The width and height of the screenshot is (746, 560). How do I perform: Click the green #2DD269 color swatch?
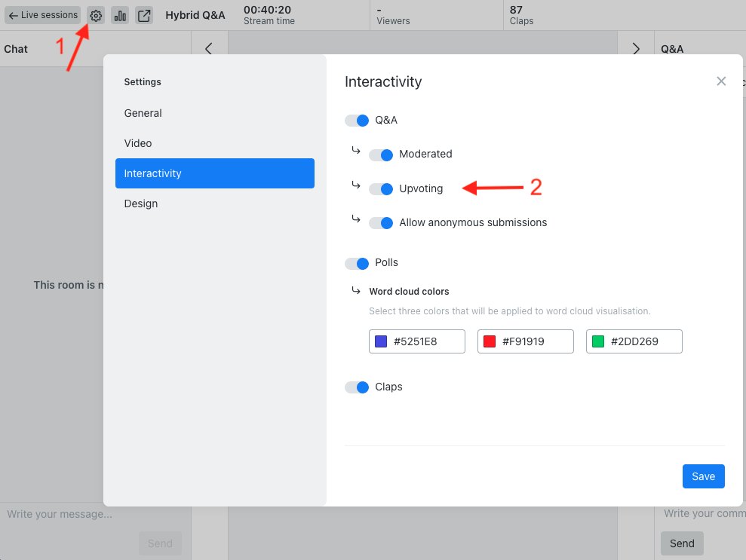[x=598, y=341]
